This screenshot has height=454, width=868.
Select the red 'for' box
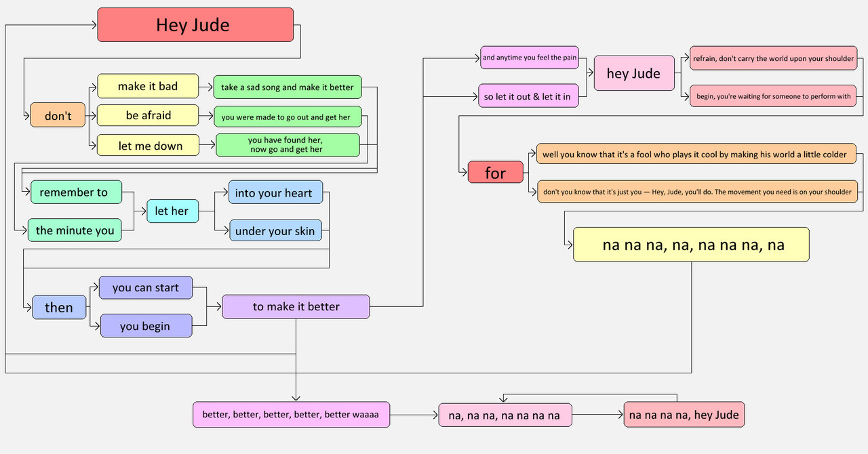(x=496, y=173)
